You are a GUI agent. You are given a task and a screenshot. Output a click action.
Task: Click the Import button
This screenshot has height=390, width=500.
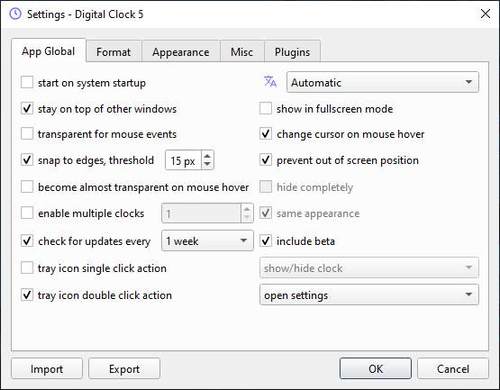pyautogui.click(x=47, y=369)
